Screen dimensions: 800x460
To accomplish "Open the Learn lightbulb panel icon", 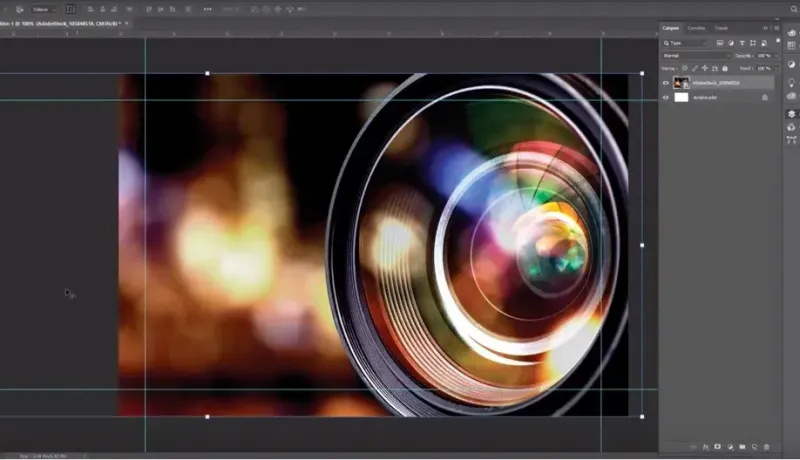I will tap(791, 82).
